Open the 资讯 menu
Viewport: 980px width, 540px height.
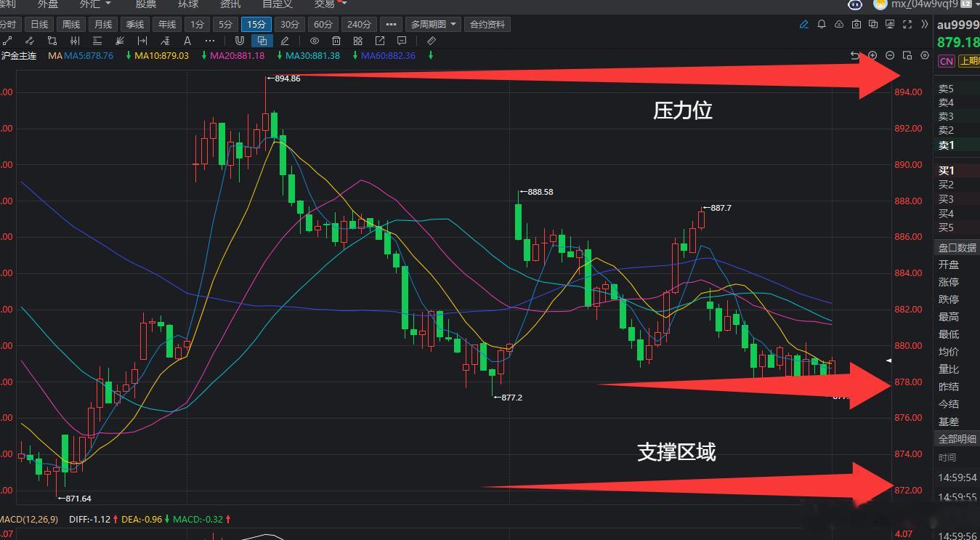230,4
